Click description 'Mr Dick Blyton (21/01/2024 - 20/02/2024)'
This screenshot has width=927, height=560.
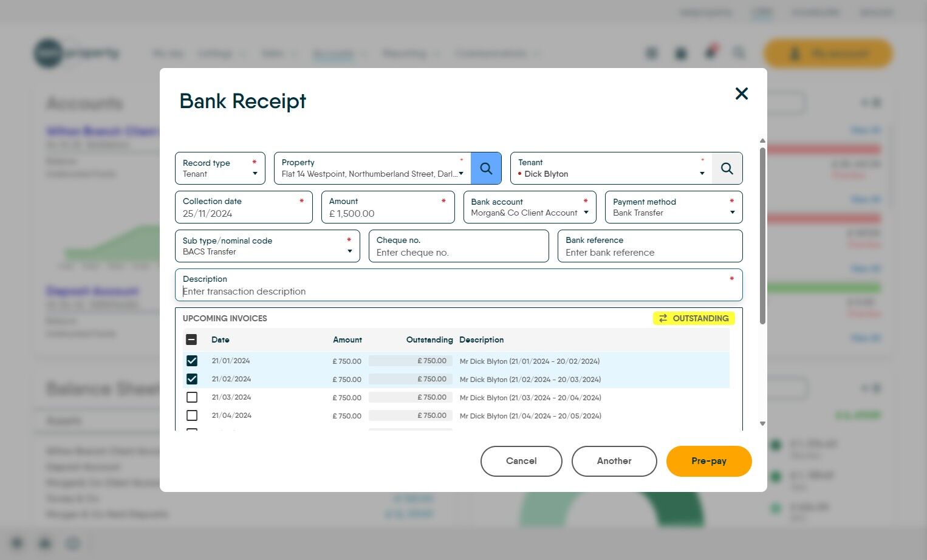(530, 361)
